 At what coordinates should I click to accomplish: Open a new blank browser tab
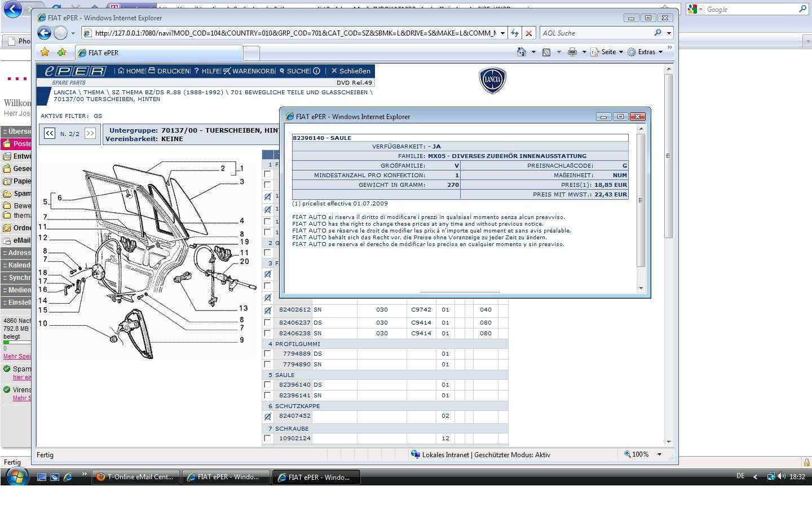click(x=251, y=53)
